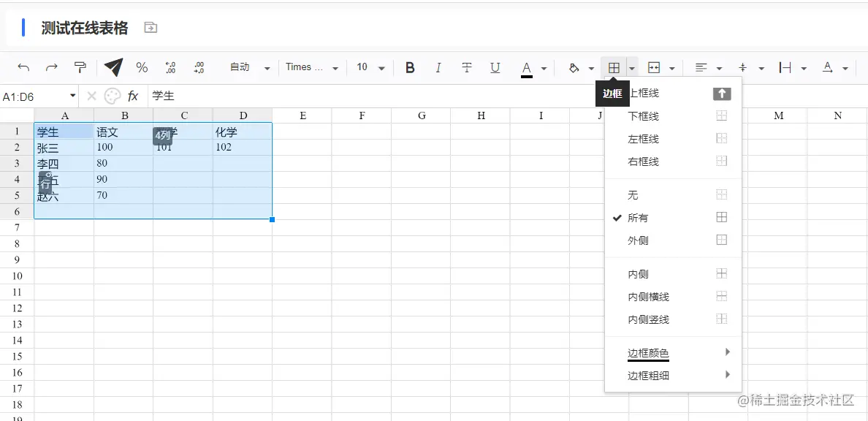Viewport: 868px width, 421px height.
Task: Click the fill color bucket icon
Action: pos(574,67)
